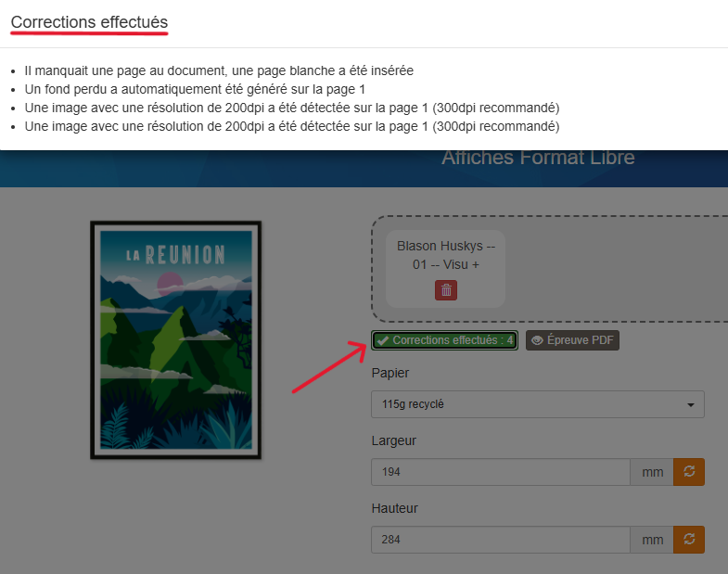728x574 pixels.
Task: Click the mm unit beside the Largeur field
Action: click(x=652, y=472)
